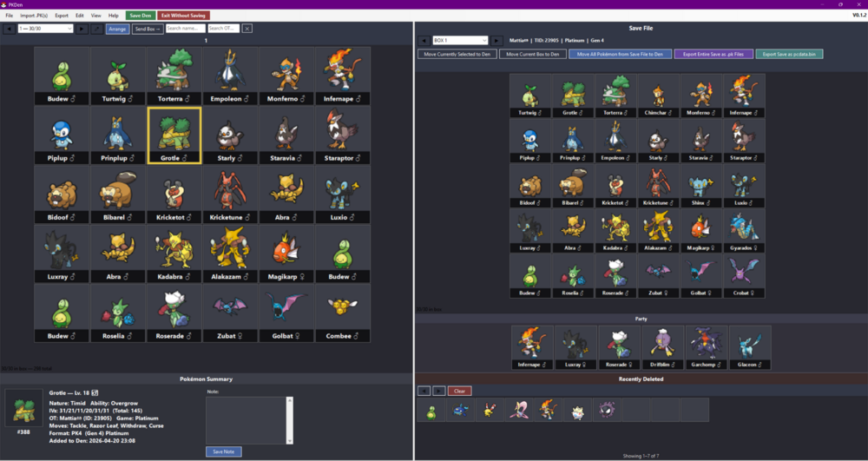Image resolution: width=868 pixels, height=461 pixels.
Task: Select Chimchar in the Save File box
Action: pos(658,95)
